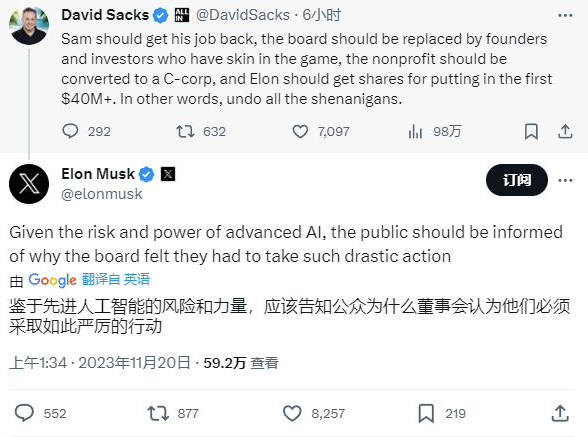Open more options on David Sacks' tweet
The width and height of the screenshot is (588, 437).
(565, 15)
